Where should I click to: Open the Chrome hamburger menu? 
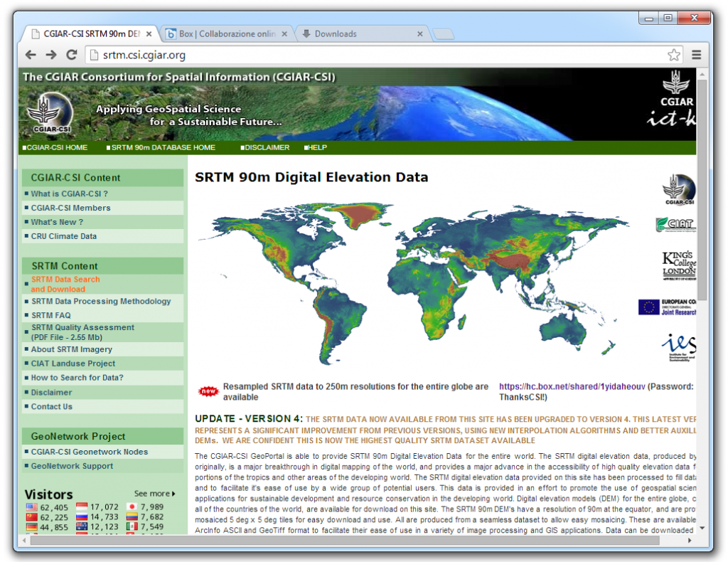click(696, 55)
